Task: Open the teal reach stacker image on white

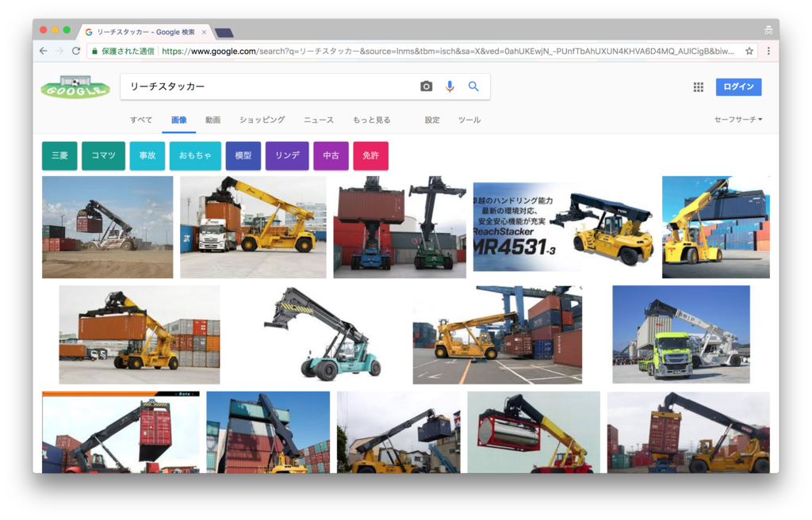Action: (323, 334)
